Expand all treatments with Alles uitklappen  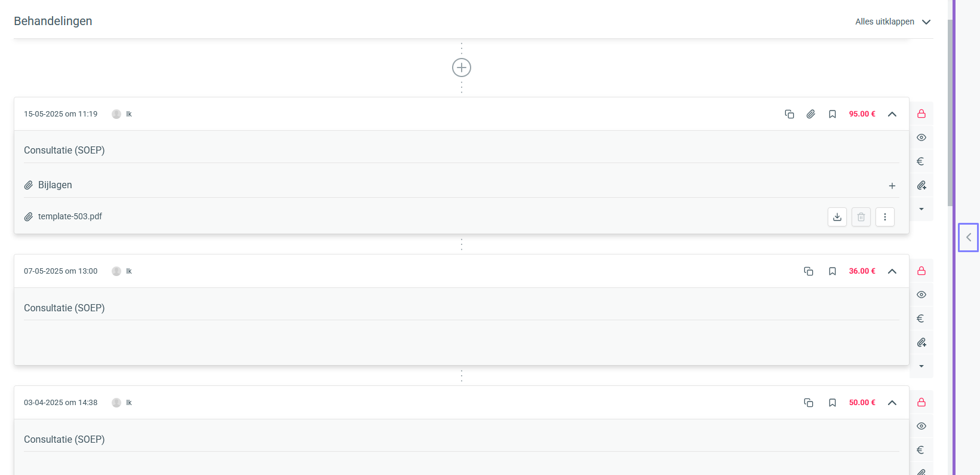pos(893,22)
